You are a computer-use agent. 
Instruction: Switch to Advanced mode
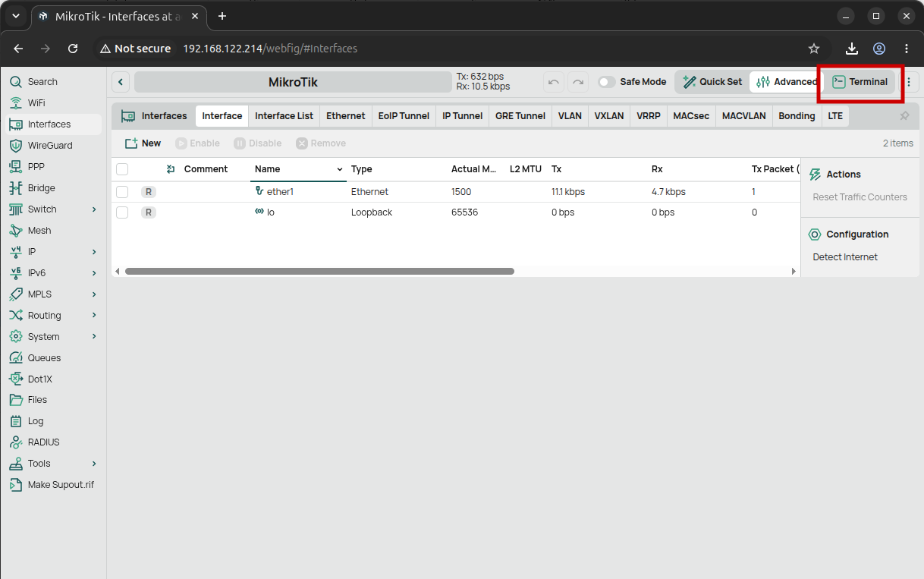click(787, 82)
